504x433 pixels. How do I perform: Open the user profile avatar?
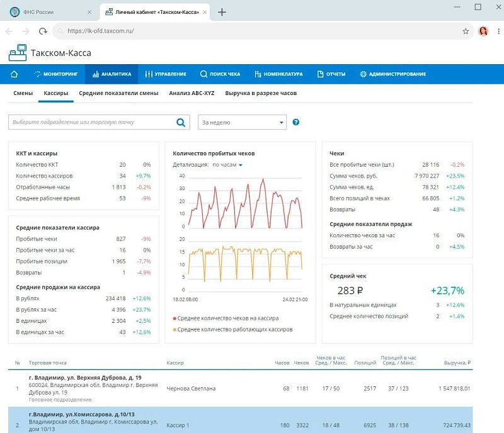[483, 31]
